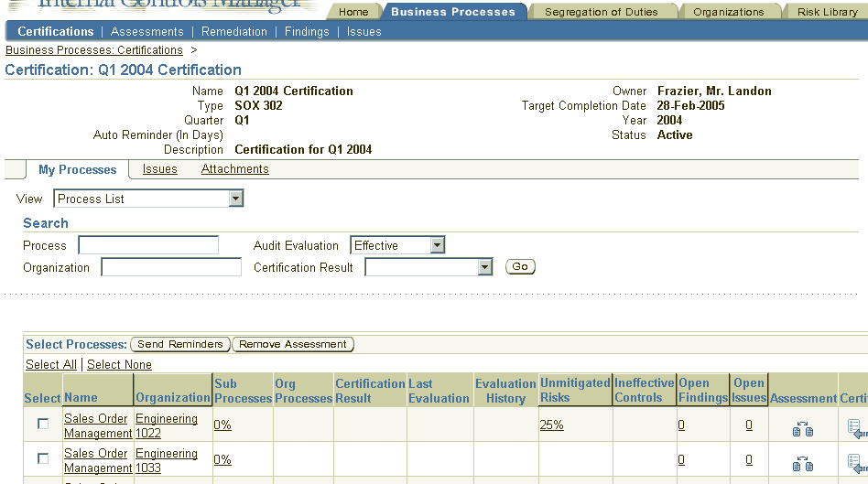Click the target date 28-Feb-2005
868x484 pixels.
(691, 105)
